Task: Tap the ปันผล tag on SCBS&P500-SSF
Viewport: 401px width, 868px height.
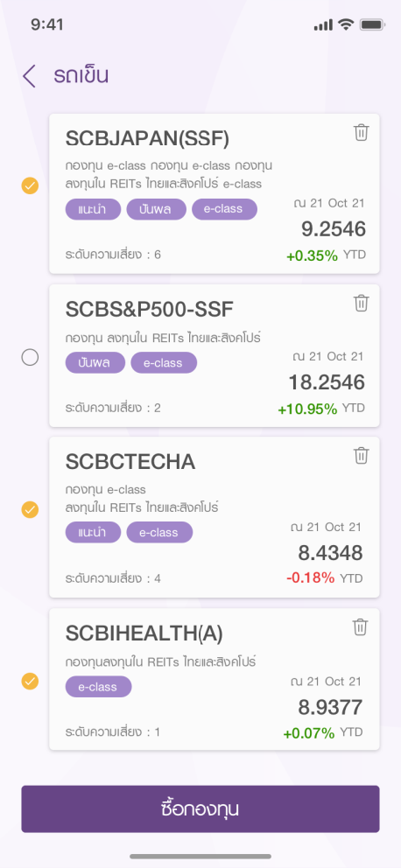Action: coord(95,362)
